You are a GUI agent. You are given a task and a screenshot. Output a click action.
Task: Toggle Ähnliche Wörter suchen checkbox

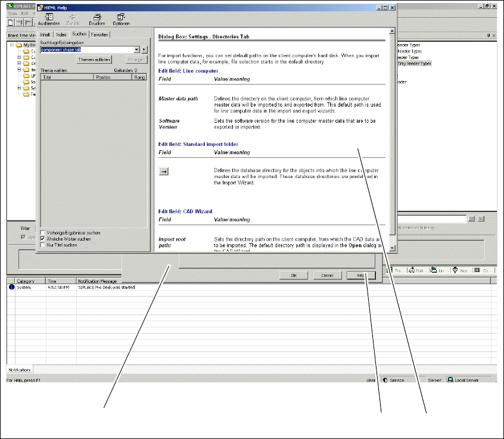click(x=42, y=239)
